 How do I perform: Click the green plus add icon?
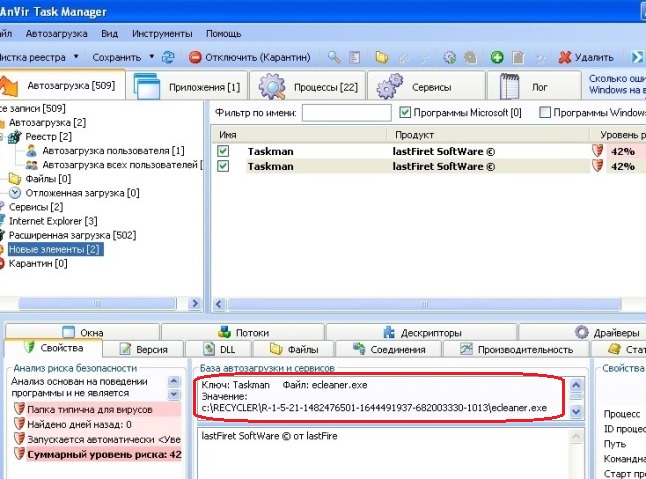point(497,57)
